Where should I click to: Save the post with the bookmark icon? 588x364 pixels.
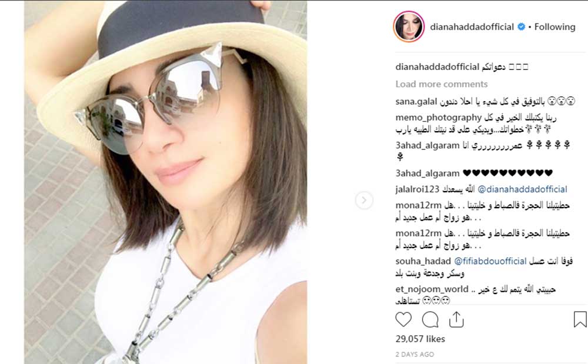(580, 320)
